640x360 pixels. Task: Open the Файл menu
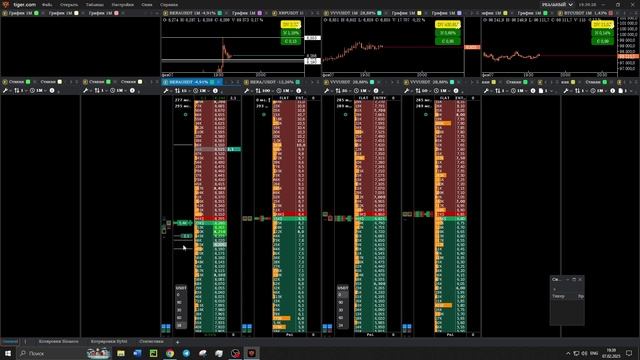(47, 4)
